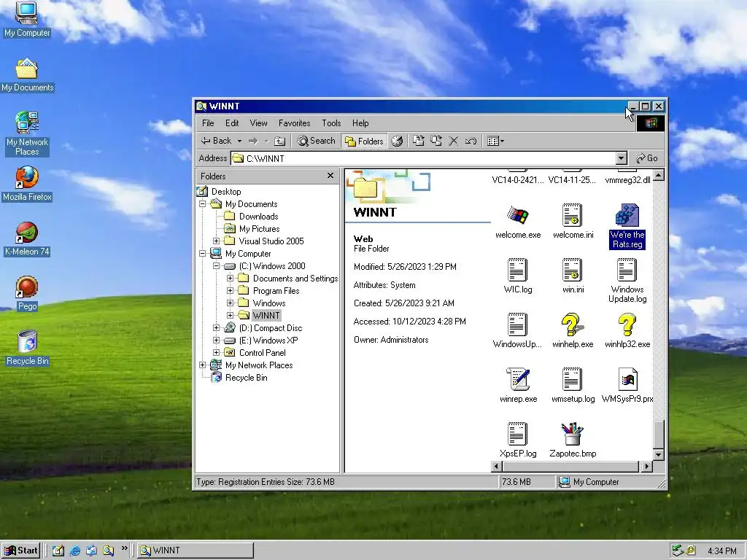Select the winrep.exe file icon
This screenshot has height=560, width=747.
point(518,379)
